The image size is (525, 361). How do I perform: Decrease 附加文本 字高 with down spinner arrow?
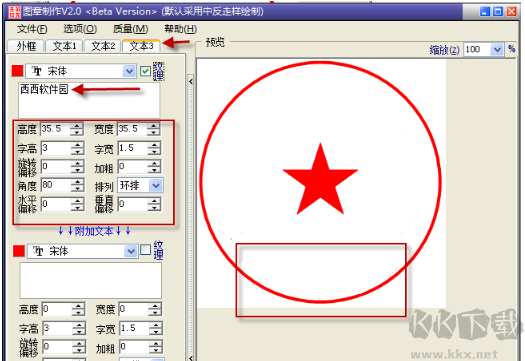tap(79, 332)
